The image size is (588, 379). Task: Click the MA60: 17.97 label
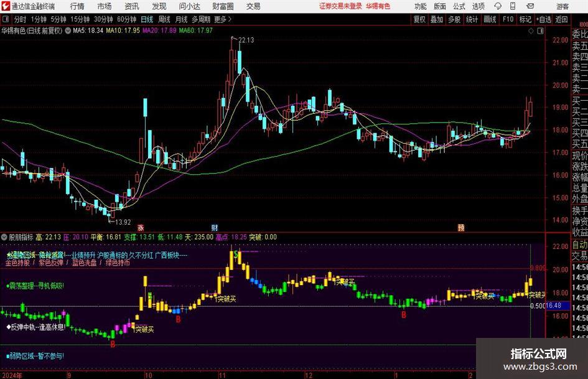pyautogui.click(x=196, y=30)
